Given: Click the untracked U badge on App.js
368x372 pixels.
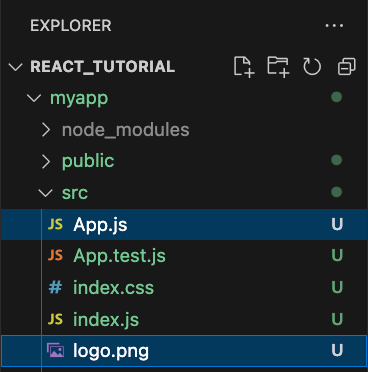Looking at the screenshot, I should 337,224.
